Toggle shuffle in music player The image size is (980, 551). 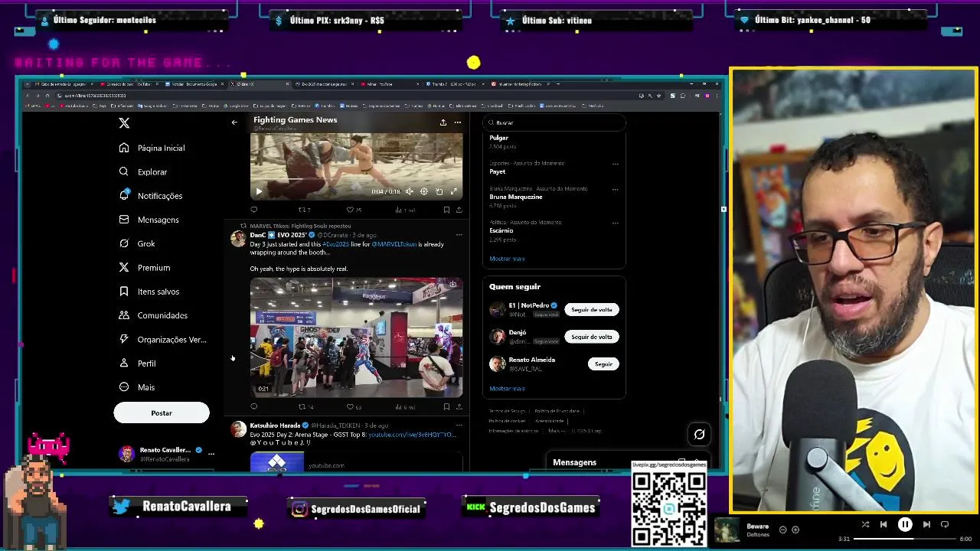pos(865,524)
